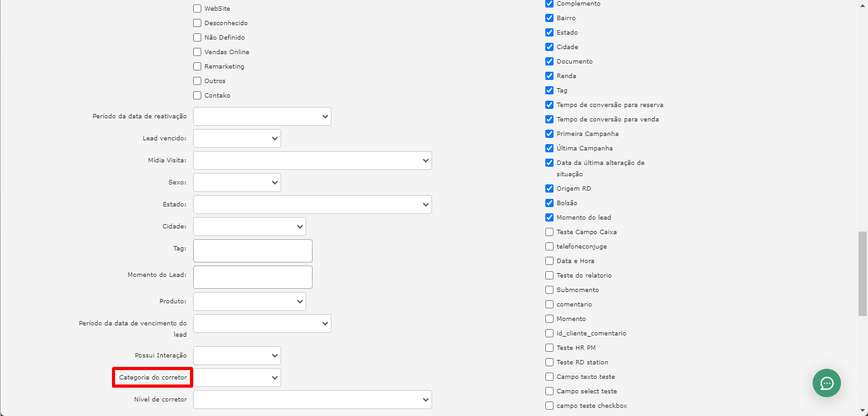Expand the Produto dropdown
Image resolution: width=868 pixels, height=416 pixels.
coord(250,301)
